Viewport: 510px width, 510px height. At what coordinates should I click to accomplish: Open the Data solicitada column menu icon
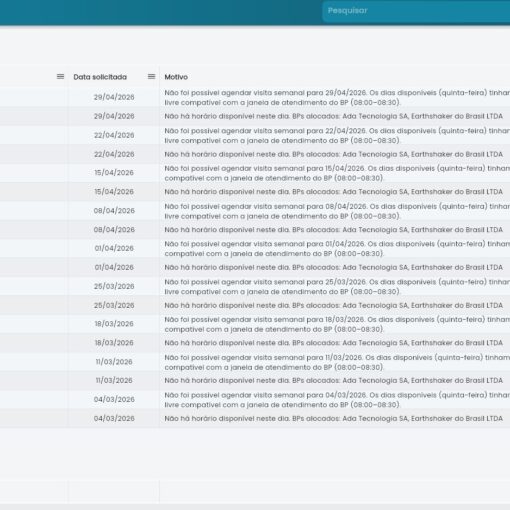click(151, 77)
